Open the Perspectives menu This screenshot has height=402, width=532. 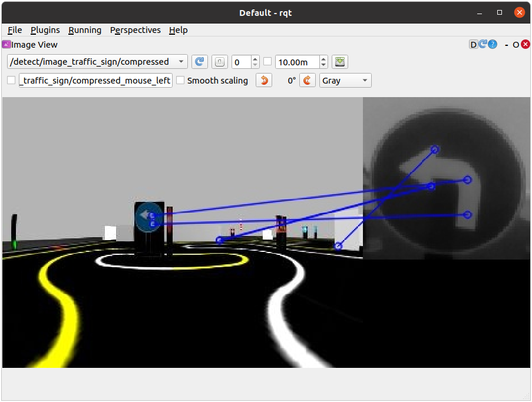pos(135,30)
